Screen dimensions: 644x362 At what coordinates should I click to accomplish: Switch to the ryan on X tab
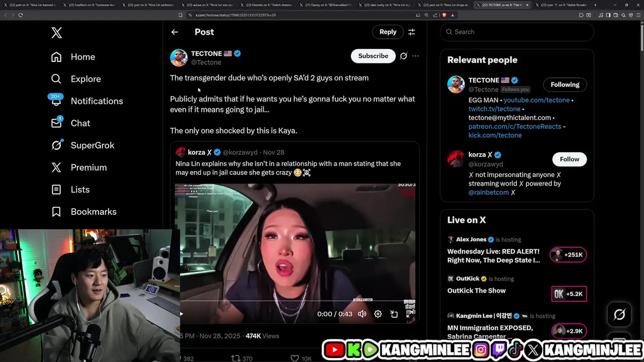560,5
